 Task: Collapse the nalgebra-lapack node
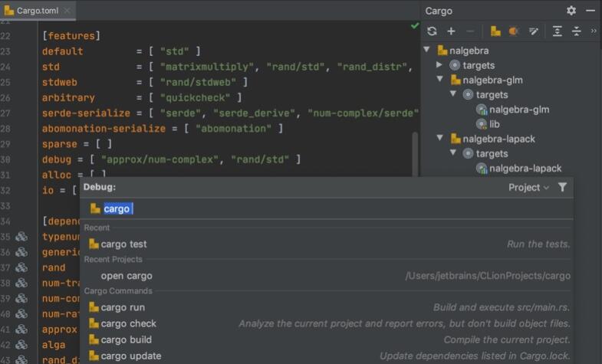click(440, 138)
